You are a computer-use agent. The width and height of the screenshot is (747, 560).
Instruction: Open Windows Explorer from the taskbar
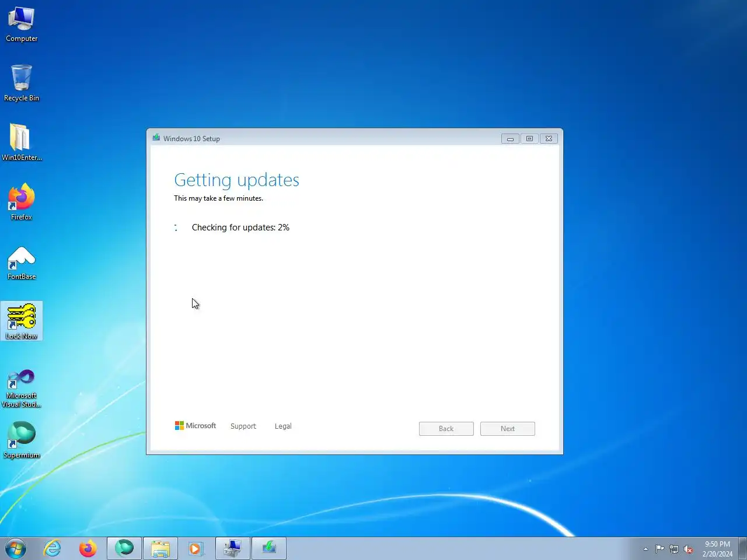pos(160,549)
